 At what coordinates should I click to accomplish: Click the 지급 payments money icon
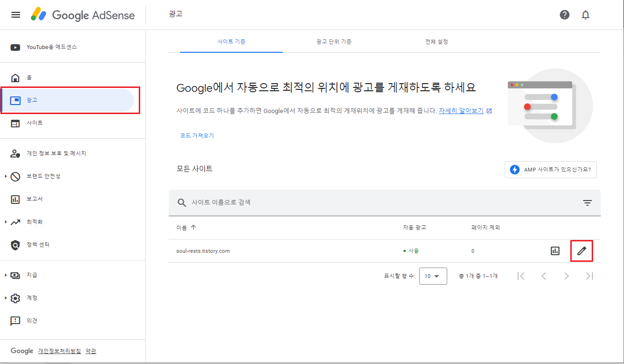pyautogui.click(x=16, y=275)
